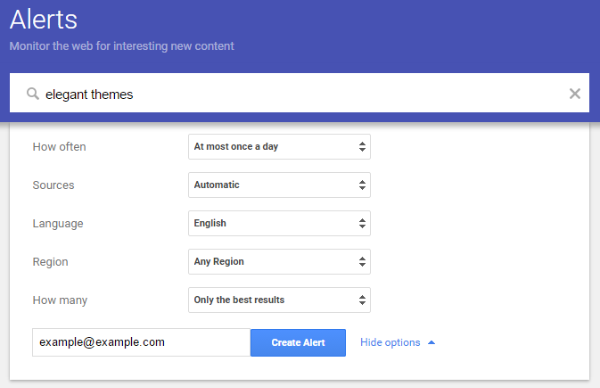The height and width of the screenshot is (388, 600).
Task: Click the Hide options link
Action: click(398, 342)
